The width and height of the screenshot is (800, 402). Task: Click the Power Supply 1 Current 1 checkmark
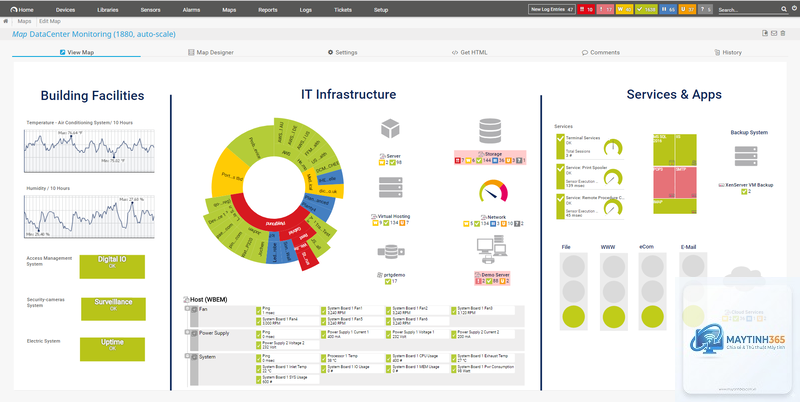323,334
